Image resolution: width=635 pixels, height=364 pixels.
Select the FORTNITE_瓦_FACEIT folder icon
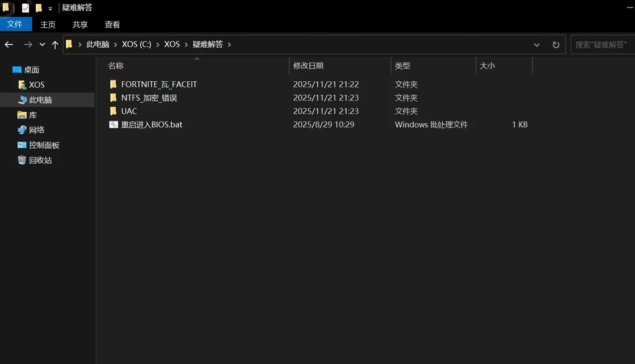pos(113,84)
